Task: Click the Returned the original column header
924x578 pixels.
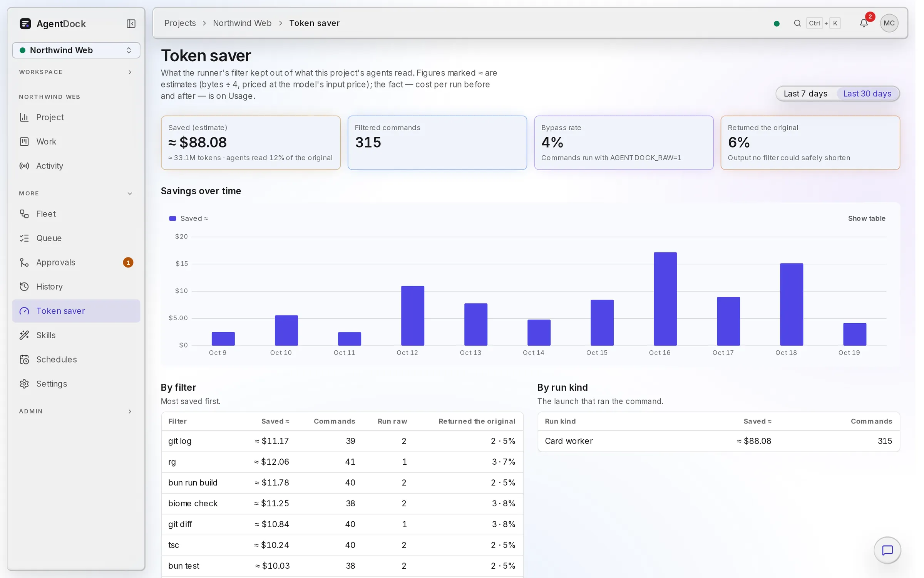Action: pos(477,422)
